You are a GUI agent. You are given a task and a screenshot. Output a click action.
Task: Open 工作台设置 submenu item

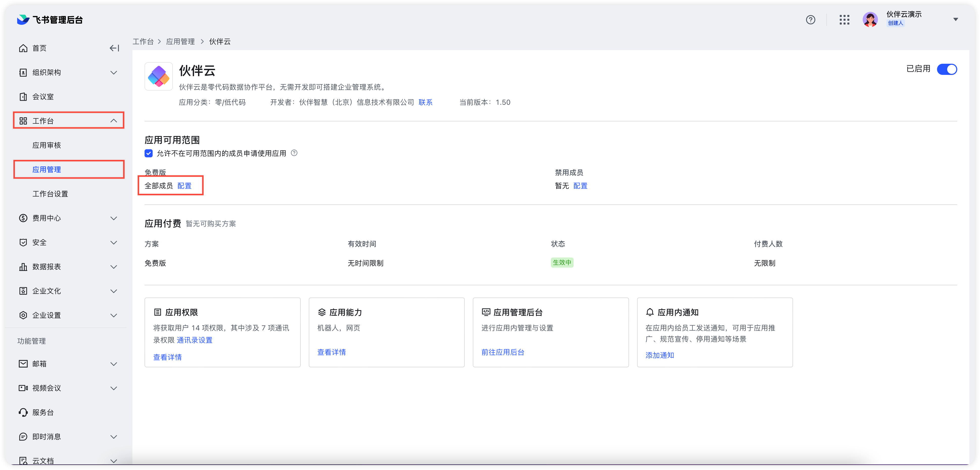[x=50, y=194]
